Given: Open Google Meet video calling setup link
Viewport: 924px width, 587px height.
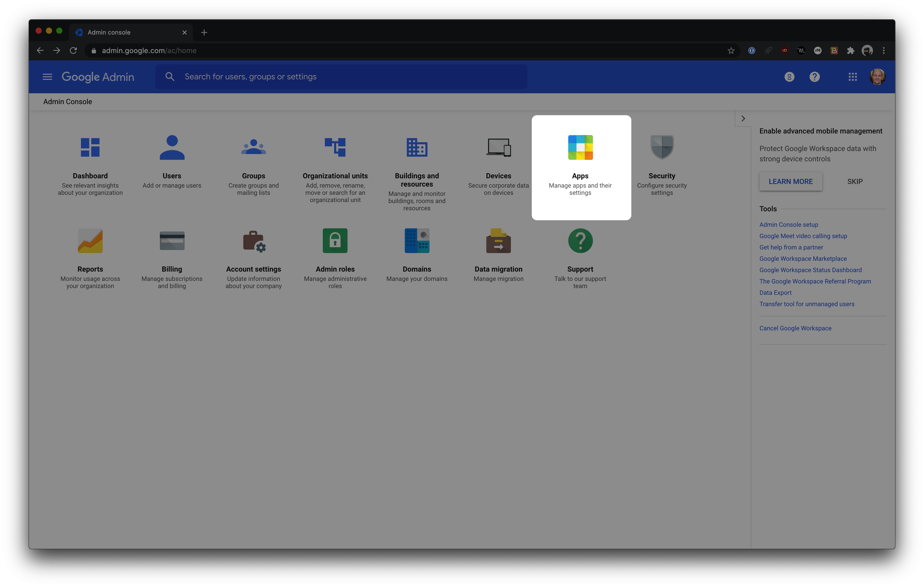Looking at the screenshot, I should (803, 236).
